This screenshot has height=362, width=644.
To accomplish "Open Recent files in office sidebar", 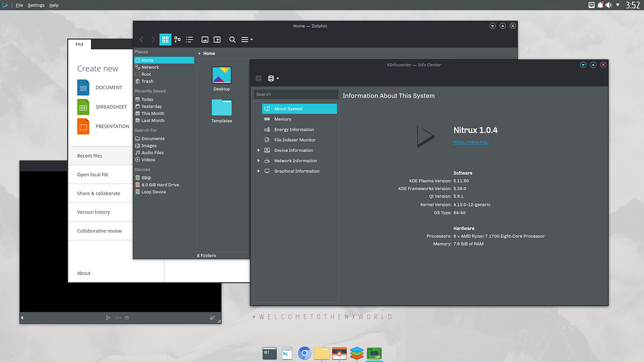I will (100, 156).
